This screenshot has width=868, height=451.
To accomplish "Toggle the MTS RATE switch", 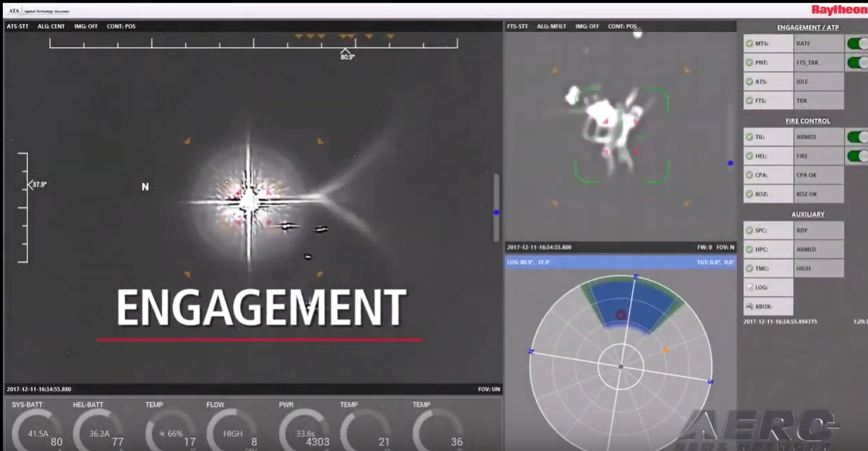I will [x=857, y=44].
